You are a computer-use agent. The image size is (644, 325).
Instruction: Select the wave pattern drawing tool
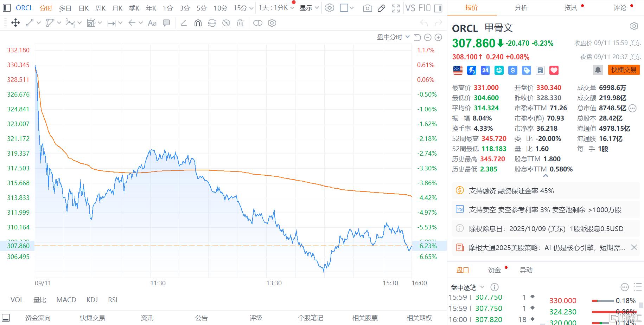tap(70, 23)
